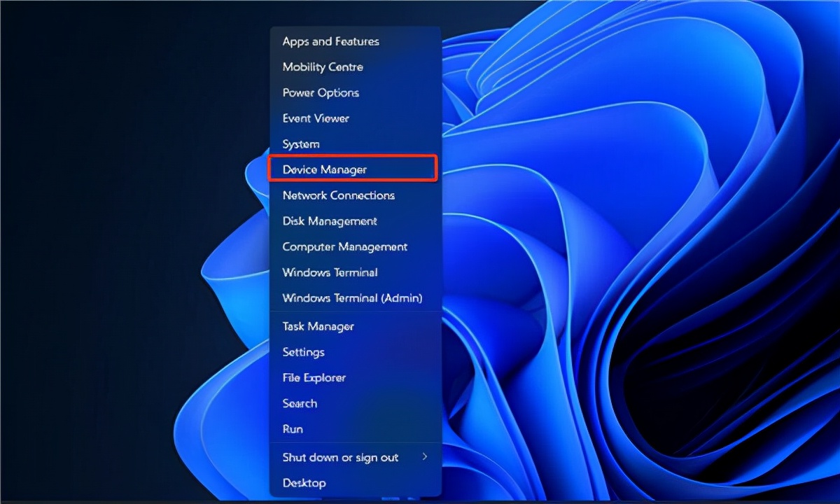The height and width of the screenshot is (504, 840).
Task: Select Apps and Features
Action: pyautogui.click(x=330, y=41)
